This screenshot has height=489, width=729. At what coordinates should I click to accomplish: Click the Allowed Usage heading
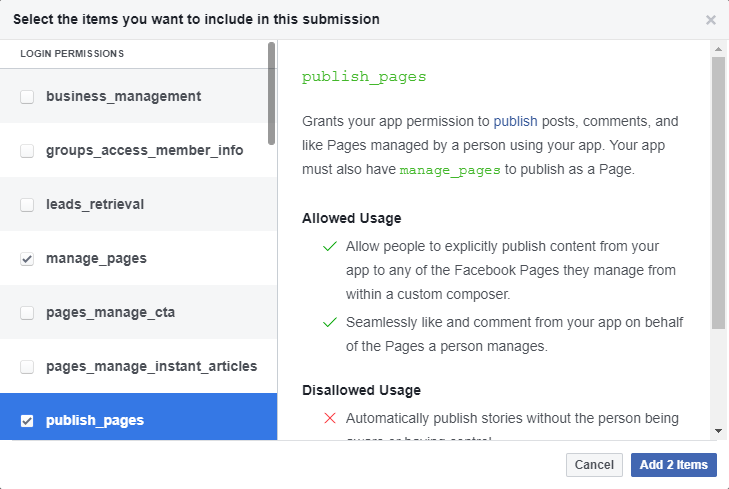[351, 218]
